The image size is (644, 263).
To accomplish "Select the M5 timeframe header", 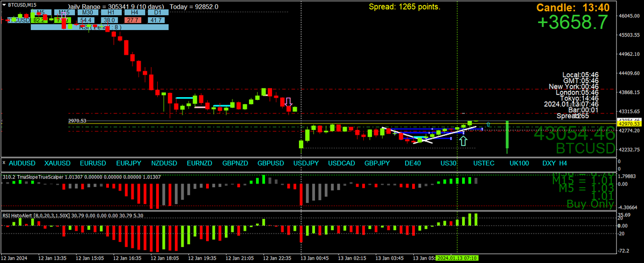I will click(41, 12).
